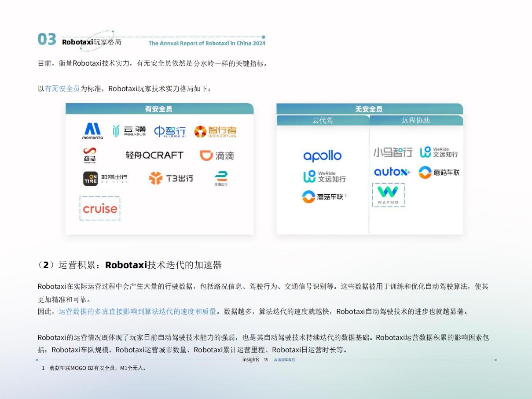Click the 云骥 Pegasus logo

tap(129, 130)
